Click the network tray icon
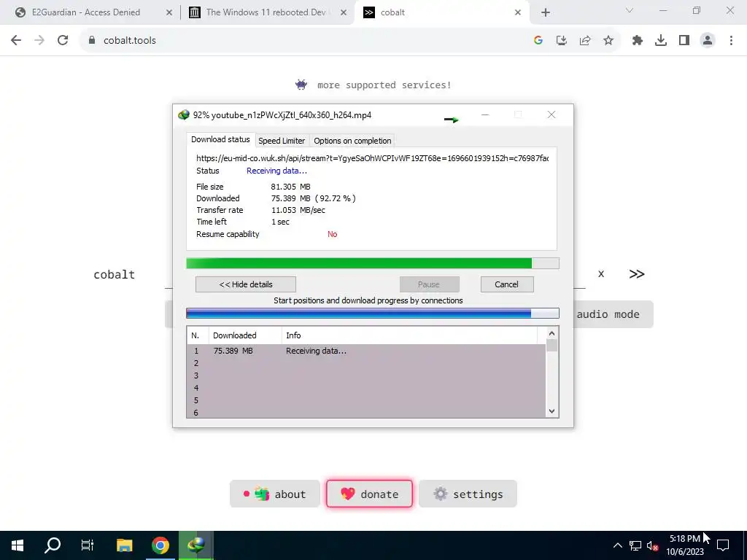747x560 pixels. (x=635, y=545)
